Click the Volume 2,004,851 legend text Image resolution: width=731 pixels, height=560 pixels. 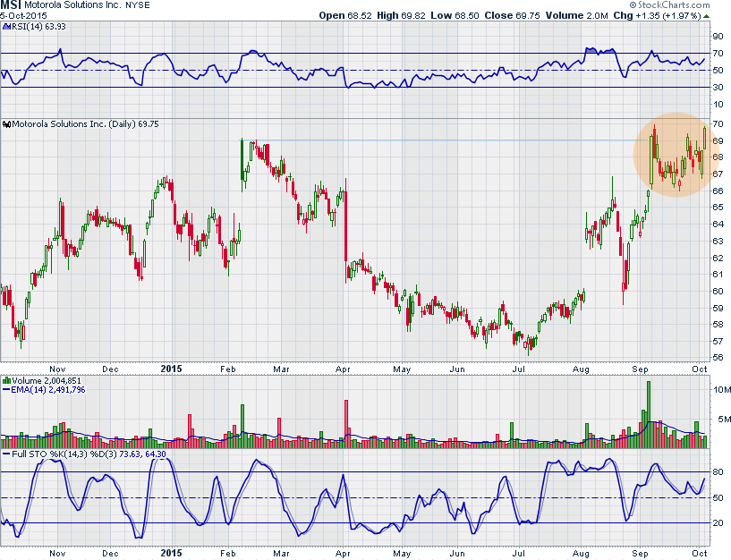pos(47,380)
